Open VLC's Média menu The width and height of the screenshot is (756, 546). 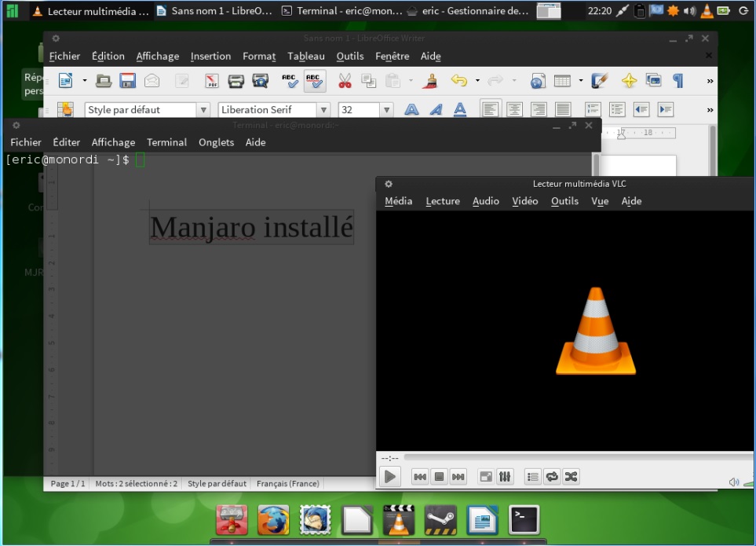point(398,201)
